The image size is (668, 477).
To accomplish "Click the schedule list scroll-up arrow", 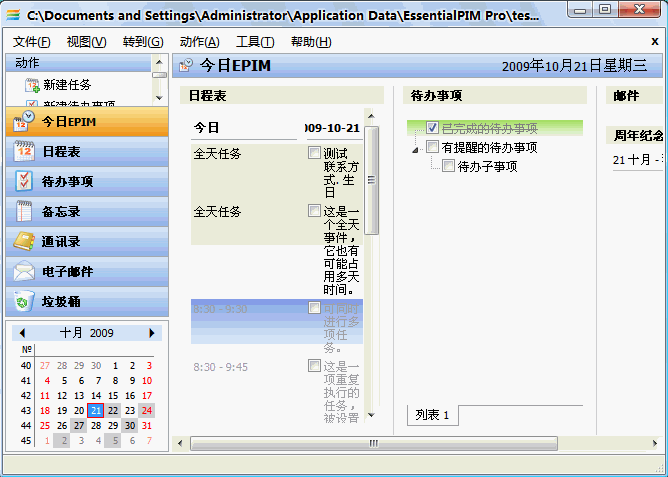I will pos(371,116).
